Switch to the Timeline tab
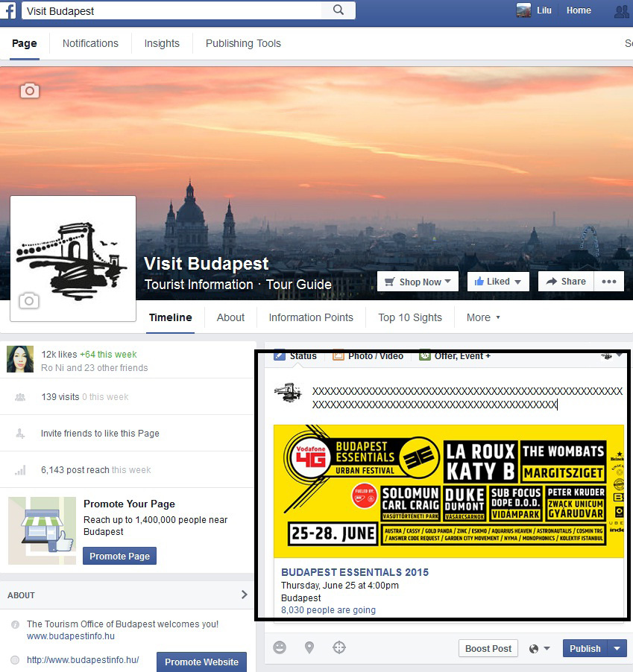 [170, 317]
